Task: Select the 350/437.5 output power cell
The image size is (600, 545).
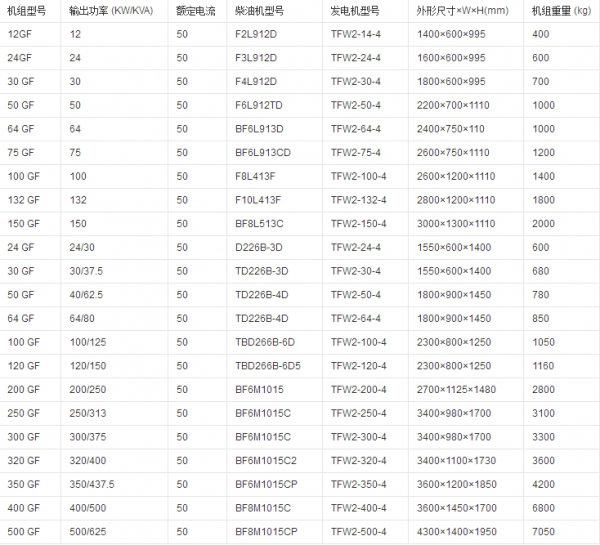Action: point(92,484)
